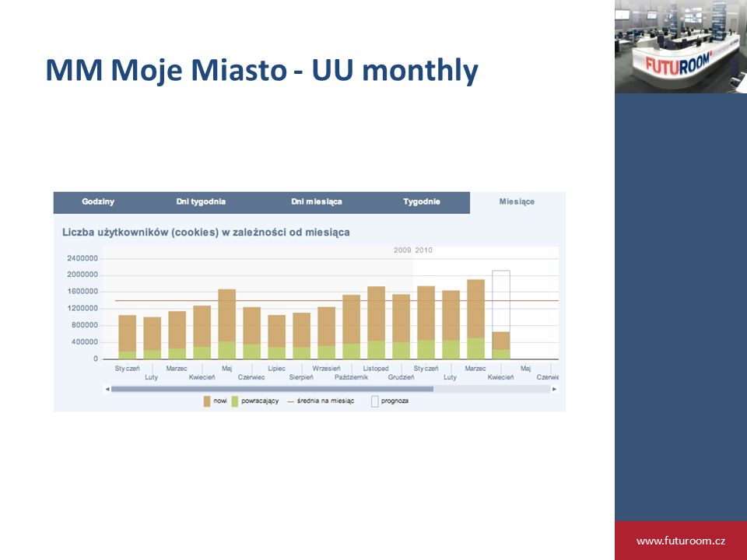Screen dimensions: 747x560
Task: Click the 2009 year marker
Action: point(402,250)
